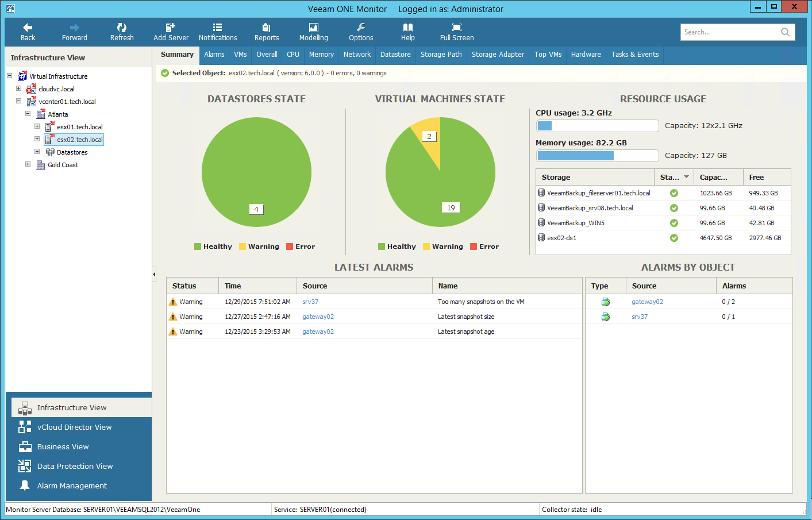The width and height of the screenshot is (812, 520).
Task: Open the Modelling tool
Action: (314, 28)
